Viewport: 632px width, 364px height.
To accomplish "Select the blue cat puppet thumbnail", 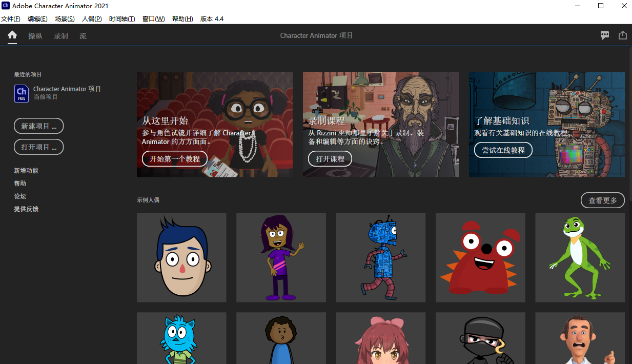I will coord(181,338).
